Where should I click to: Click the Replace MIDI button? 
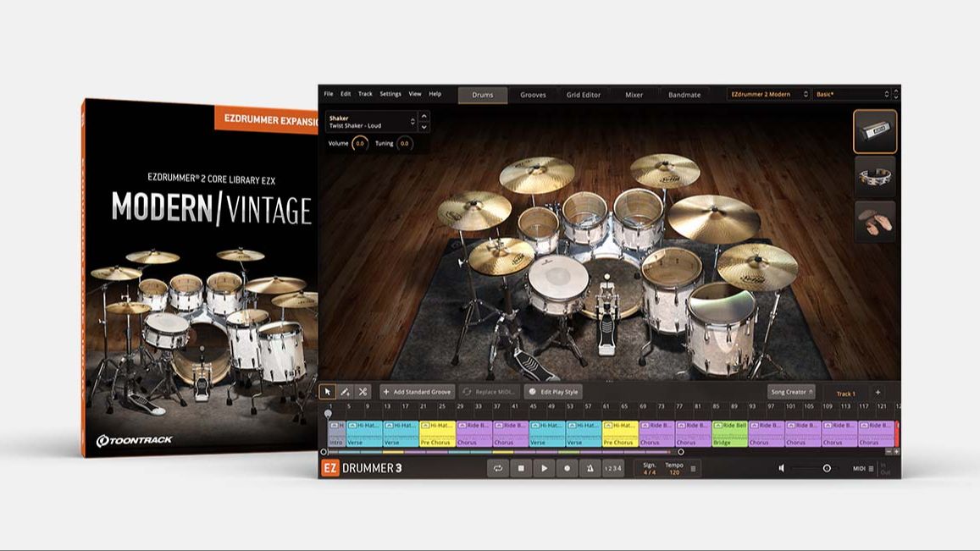point(490,392)
